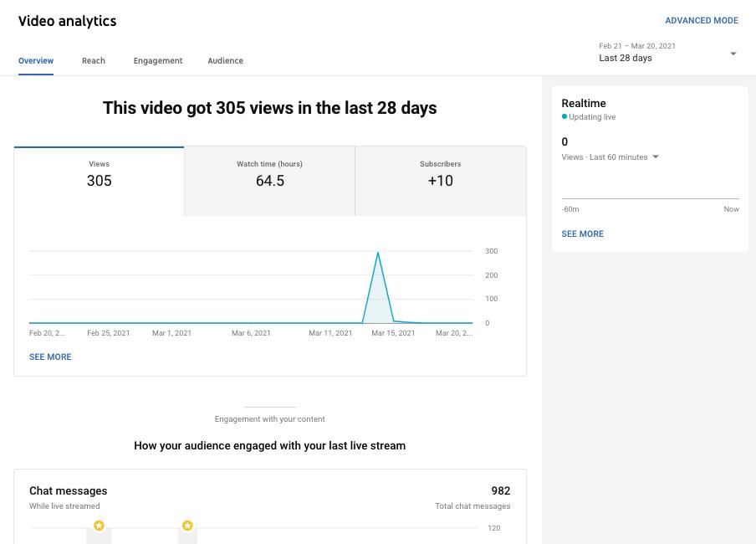Switch to Advanced Mode
Screen dimensions: 756x544
pos(702,20)
